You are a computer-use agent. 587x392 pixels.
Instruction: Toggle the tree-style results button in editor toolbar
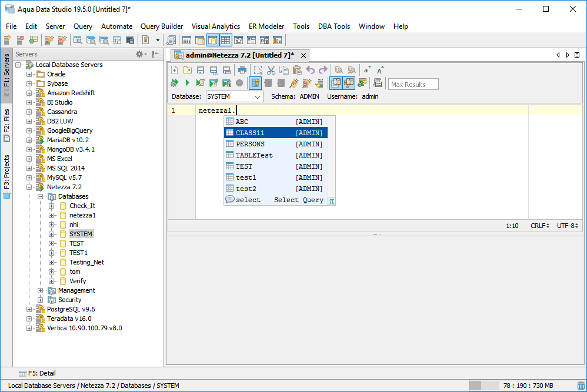(349, 83)
